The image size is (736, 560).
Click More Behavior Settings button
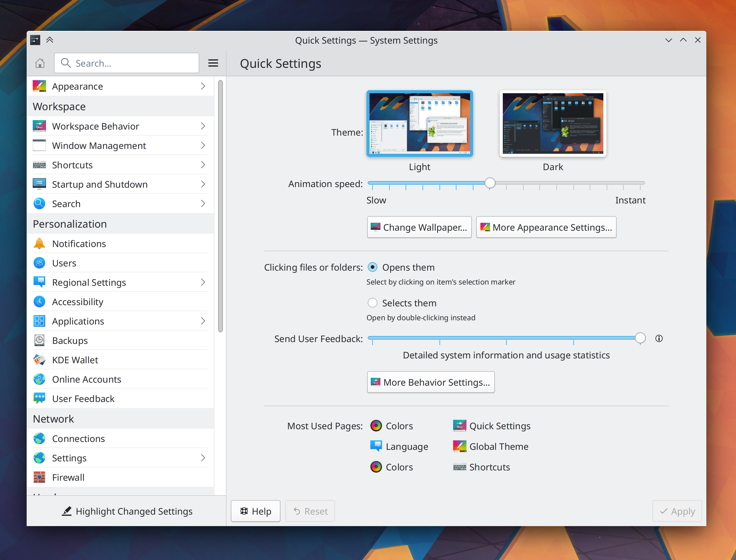tap(430, 382)
